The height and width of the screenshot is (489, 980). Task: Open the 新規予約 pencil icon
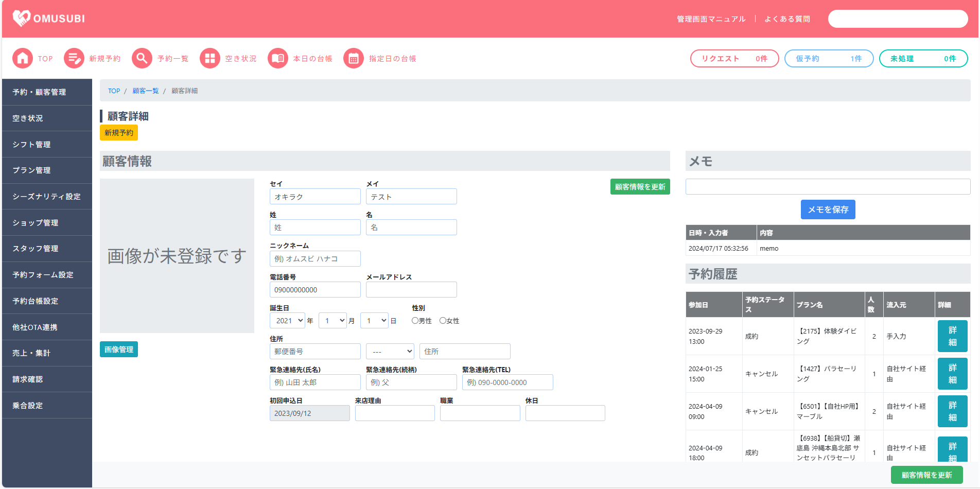[74, 59]
